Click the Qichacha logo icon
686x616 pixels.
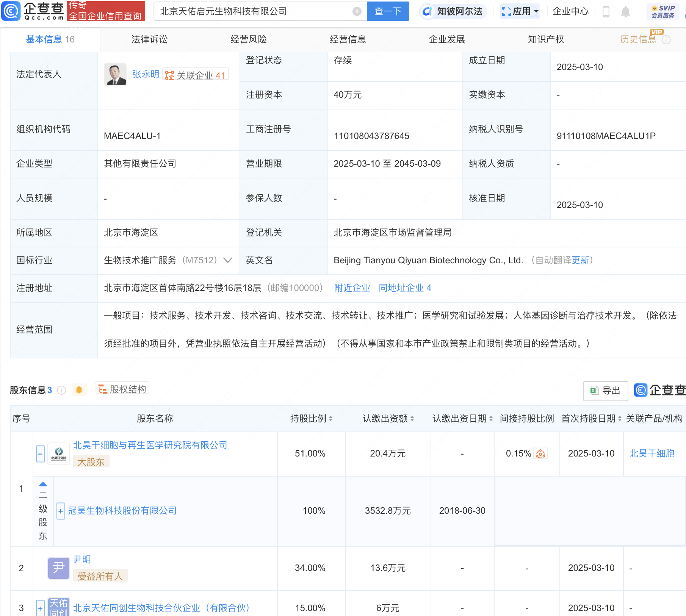coord(11,11)
